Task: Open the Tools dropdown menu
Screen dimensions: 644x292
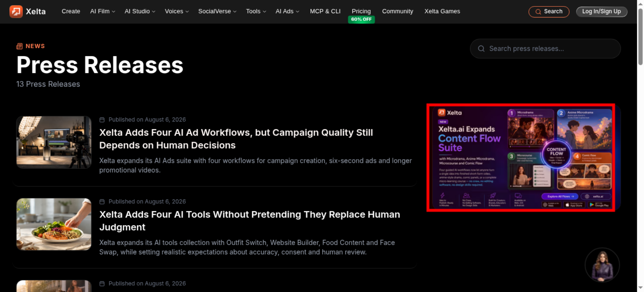Action: pyautogui.click(x=256, y=11)
